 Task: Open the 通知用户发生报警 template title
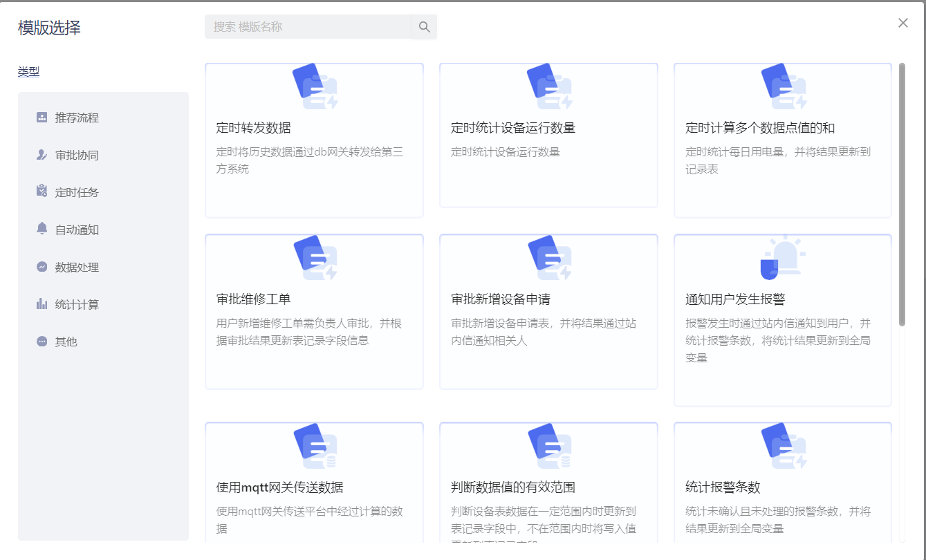pyautogui.click(x=734, y=299)
